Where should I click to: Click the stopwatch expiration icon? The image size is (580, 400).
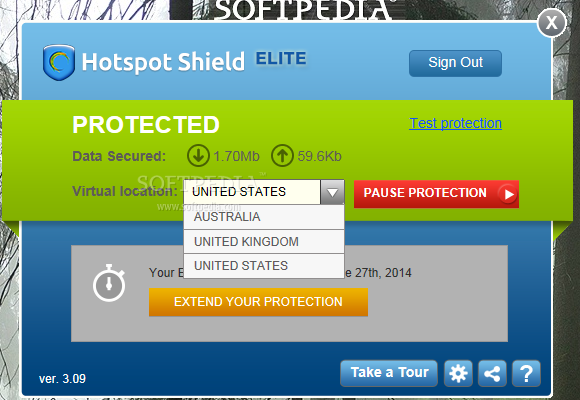(109, 283)
